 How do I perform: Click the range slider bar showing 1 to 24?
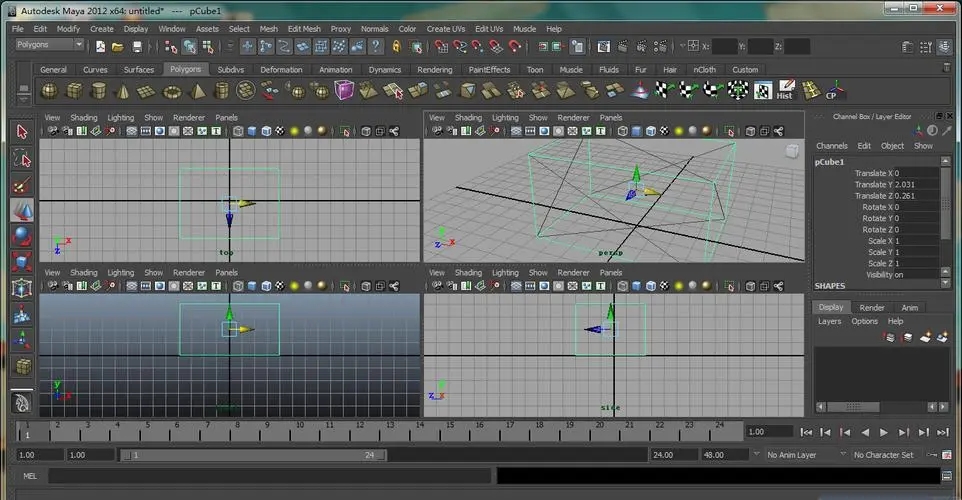point(253,455)
